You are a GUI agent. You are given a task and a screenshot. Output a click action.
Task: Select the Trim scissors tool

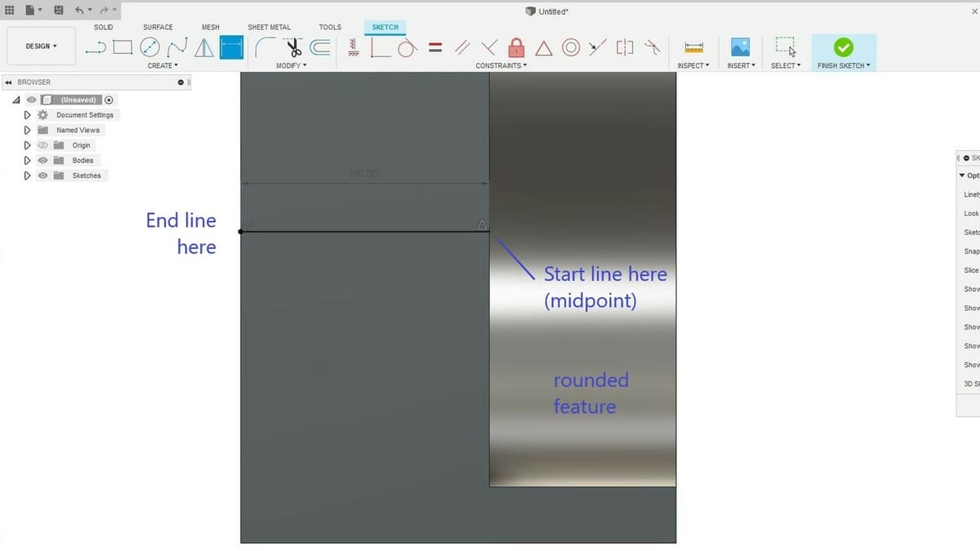pos(293,47)
